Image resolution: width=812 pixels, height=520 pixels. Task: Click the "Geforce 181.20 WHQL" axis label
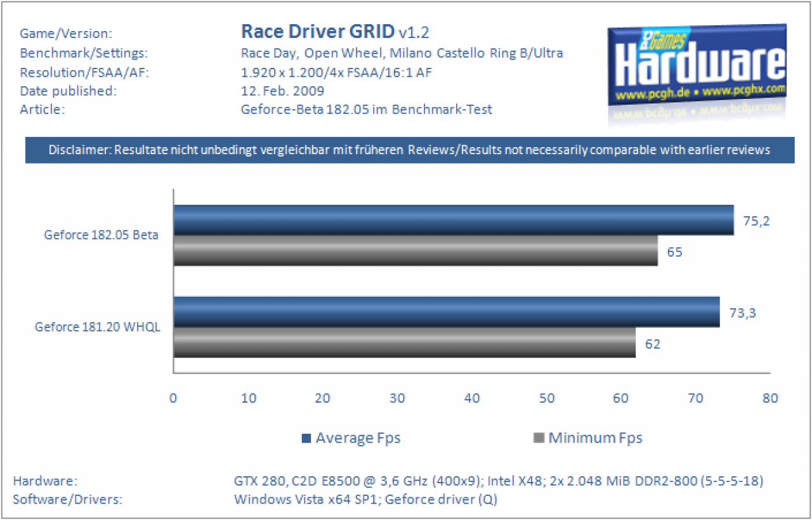(98, 327)
